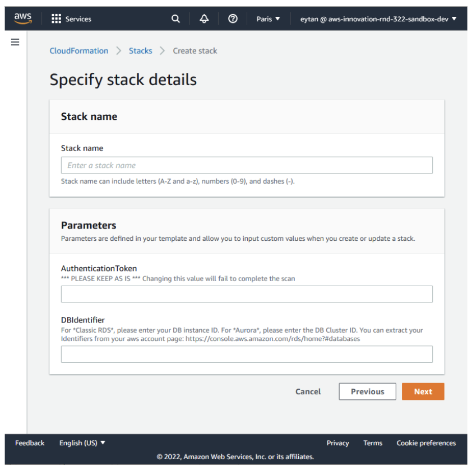Click the DBIdentifier text field
This screenshot has width=472, height=476.
click(x=247, y=354)
